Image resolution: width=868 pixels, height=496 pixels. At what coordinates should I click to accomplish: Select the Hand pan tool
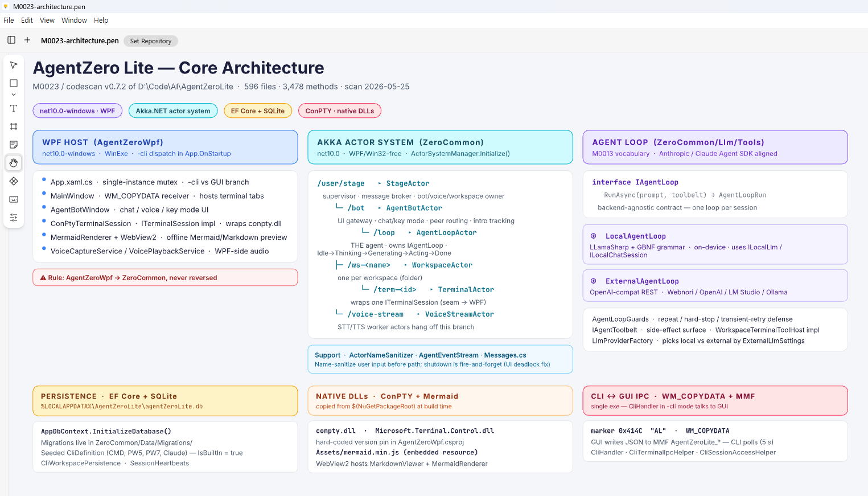pos(14,163)
